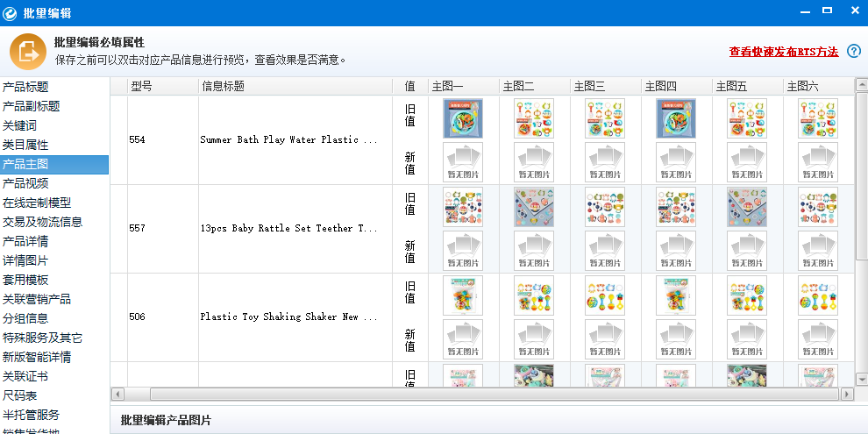
Task: Click row 554 主图一 old image thumbnail
Action: coord(463,118)
